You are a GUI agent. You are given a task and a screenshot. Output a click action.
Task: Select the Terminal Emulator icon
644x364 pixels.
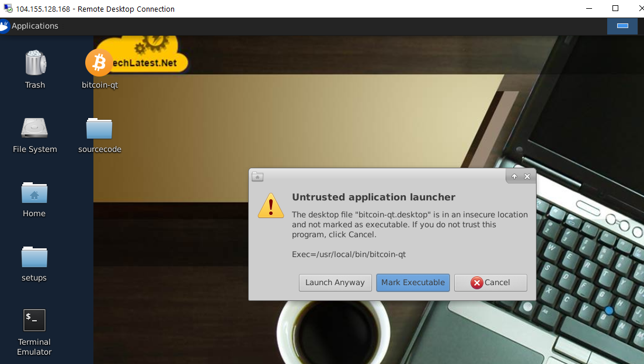click(x=34, y=320)
